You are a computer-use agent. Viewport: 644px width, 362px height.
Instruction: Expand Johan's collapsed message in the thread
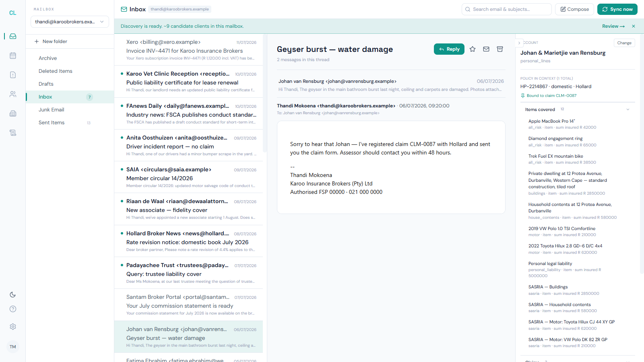click(391, 85)
